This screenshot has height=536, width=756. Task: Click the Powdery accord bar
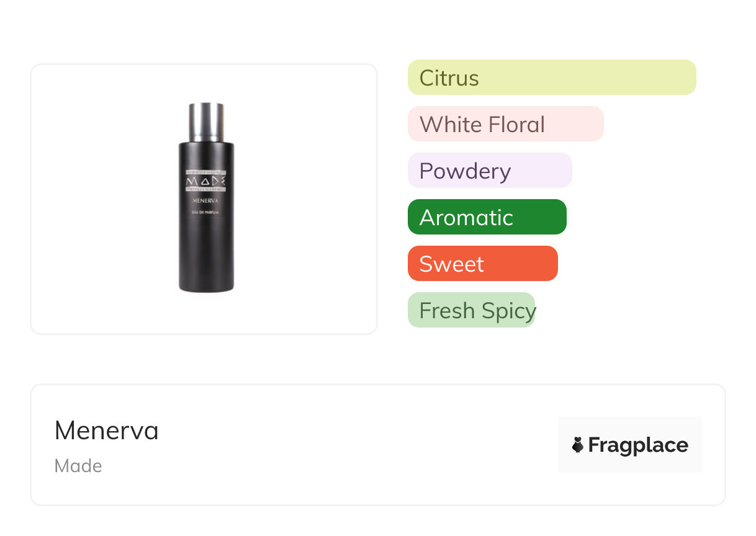point(490,171)
